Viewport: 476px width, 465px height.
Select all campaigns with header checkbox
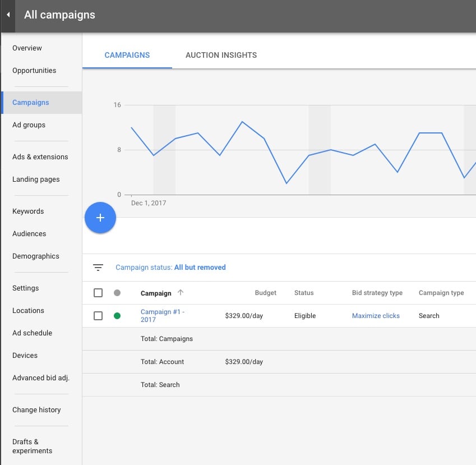98,293
